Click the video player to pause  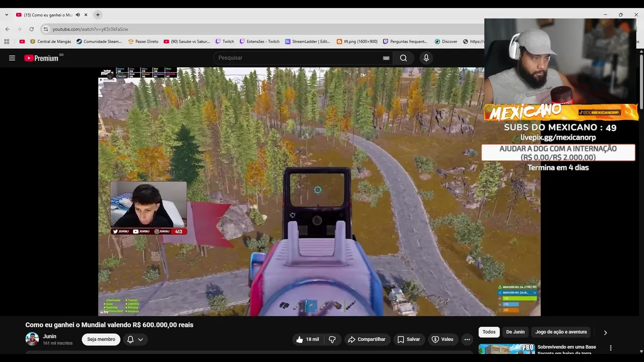tap(319, 192)
